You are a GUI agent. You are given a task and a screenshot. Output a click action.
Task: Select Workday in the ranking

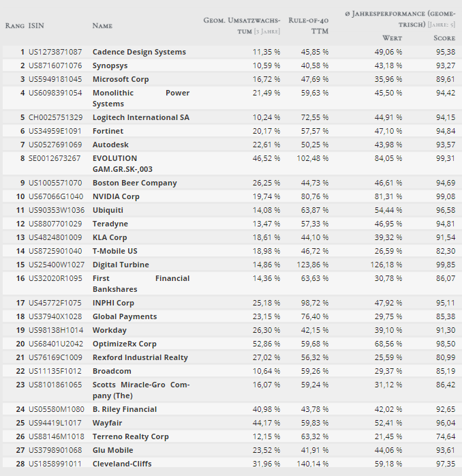click(110, 330)
